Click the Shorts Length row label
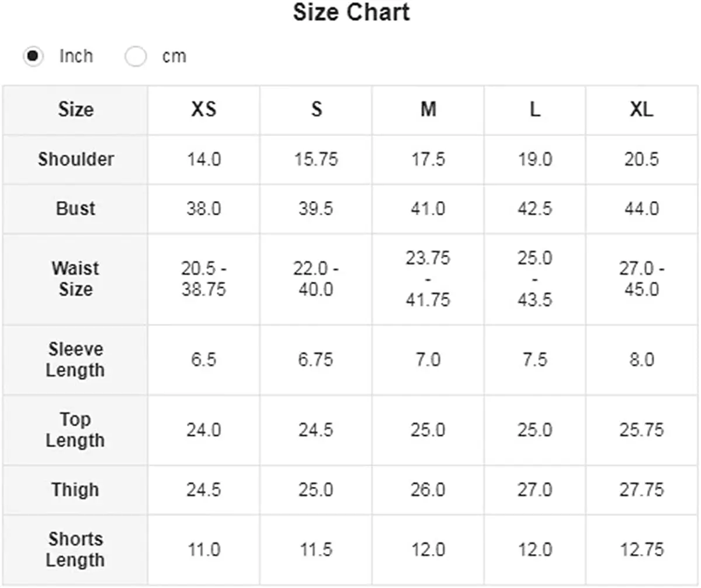 [75, 549]
